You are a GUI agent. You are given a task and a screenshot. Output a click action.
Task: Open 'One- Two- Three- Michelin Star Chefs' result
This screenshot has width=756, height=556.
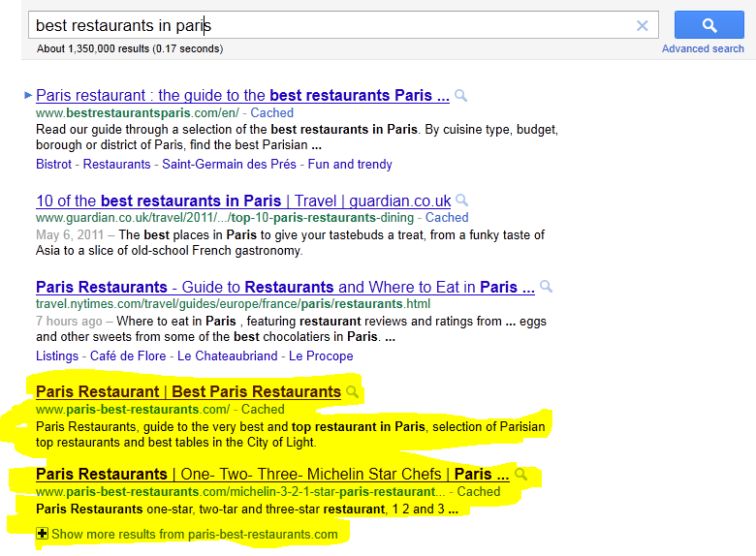point(272,474)
